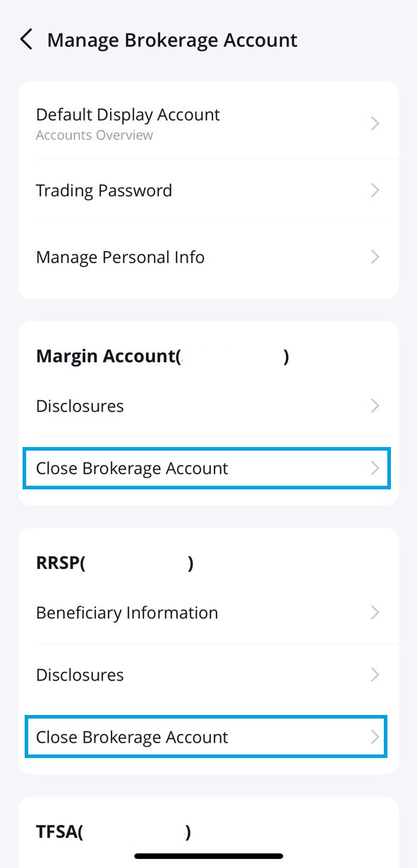This screenshot has height=868, width=417.
Task: Open Disclosures for the Margin Account
Action: [x=208, y=405]
